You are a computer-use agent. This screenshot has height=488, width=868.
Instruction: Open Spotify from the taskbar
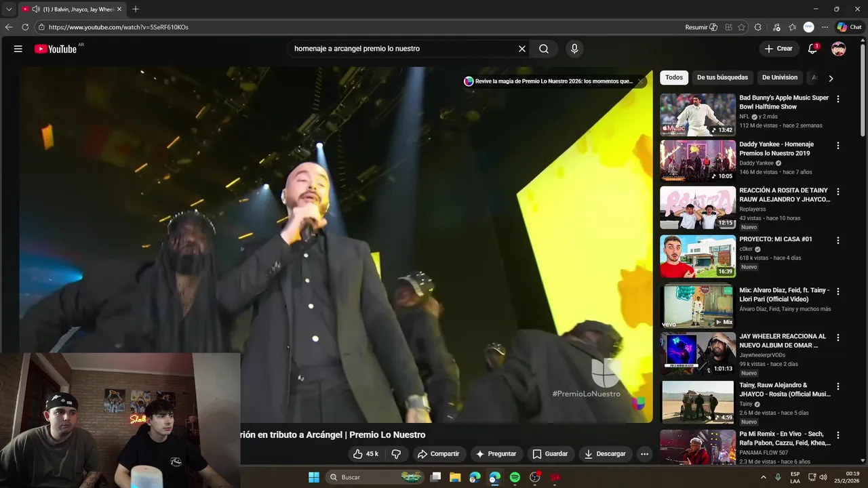click(515, 477)
